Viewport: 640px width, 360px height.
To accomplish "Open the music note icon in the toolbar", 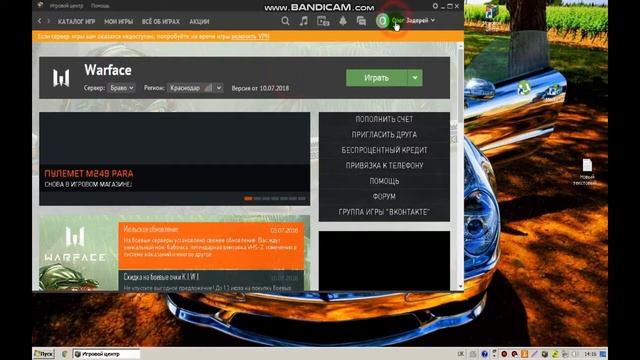I will tap(304, 21).
